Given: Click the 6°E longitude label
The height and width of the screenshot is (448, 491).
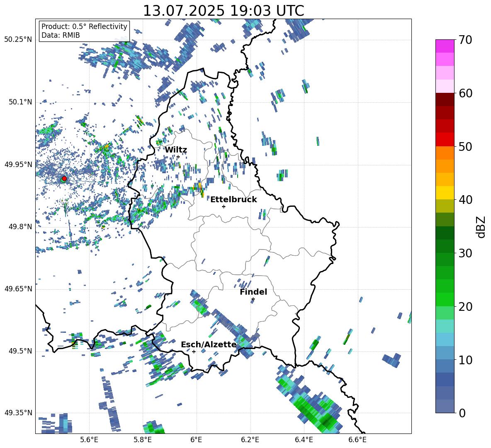Looking at the screenshot, I should tap(196, 440).
